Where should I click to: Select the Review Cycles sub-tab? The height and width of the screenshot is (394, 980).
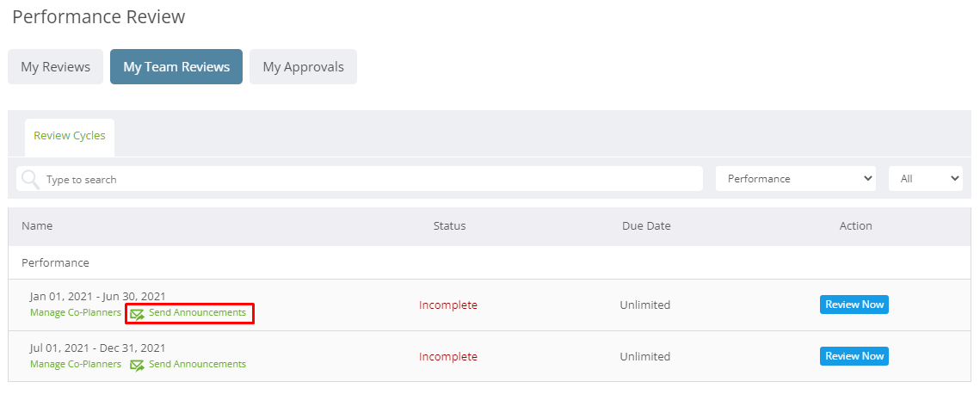[70, 136]
